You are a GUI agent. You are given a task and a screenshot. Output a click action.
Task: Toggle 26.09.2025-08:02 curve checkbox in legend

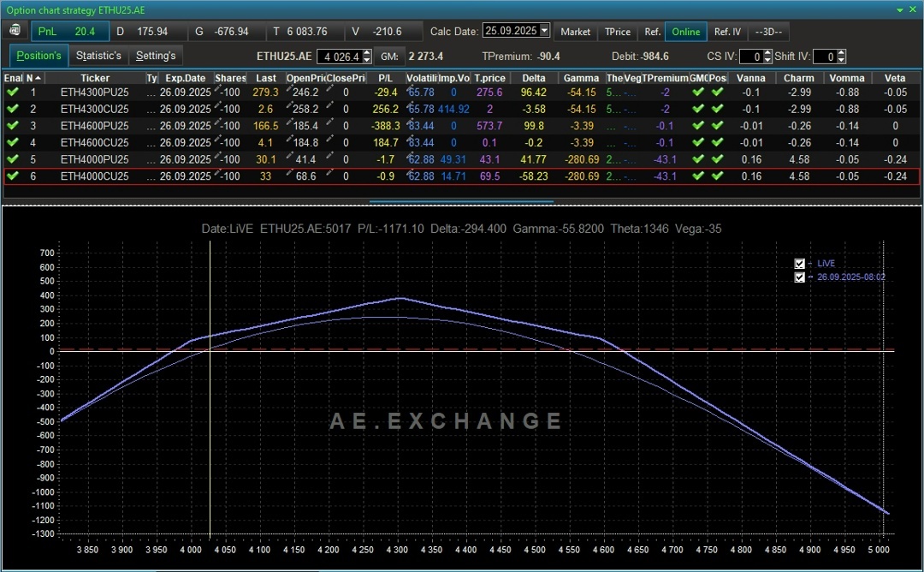tap(800, 277)
